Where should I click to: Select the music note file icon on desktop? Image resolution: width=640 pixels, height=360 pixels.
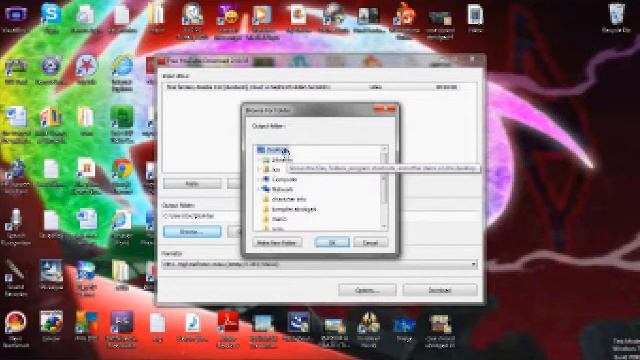[x=192, y=327]
